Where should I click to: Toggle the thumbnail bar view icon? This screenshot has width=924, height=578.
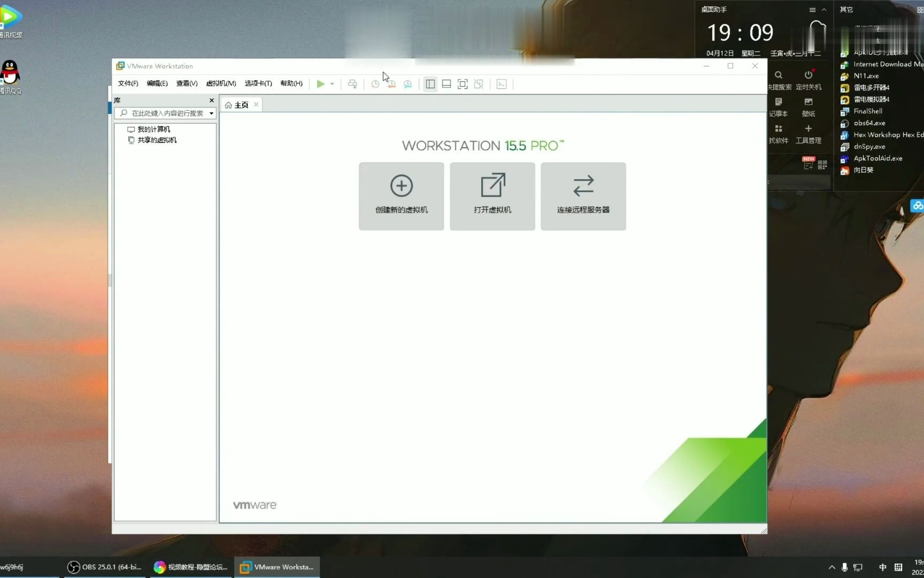pos(446,84)
